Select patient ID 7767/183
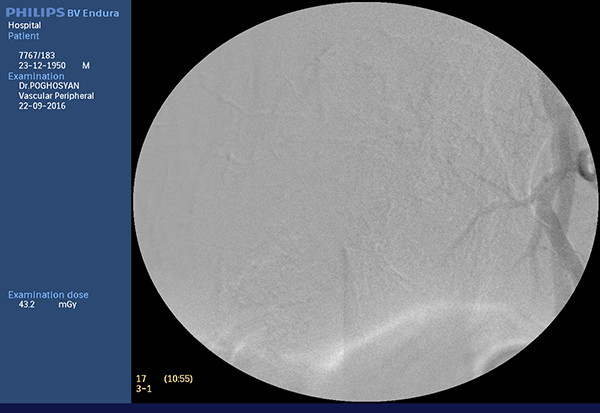Image resolution: width=600 pixels, height=413 pixels. [39, 53]
